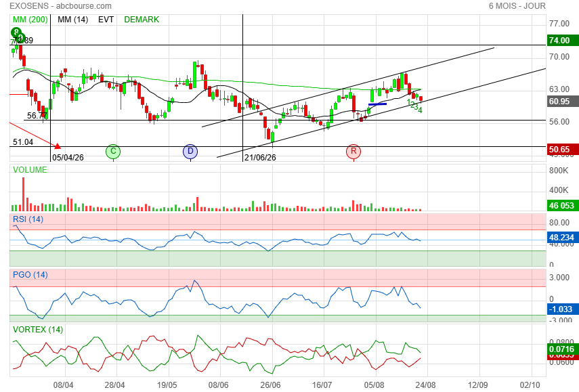Click the short blue horizontal line marker

coord(377,104)
